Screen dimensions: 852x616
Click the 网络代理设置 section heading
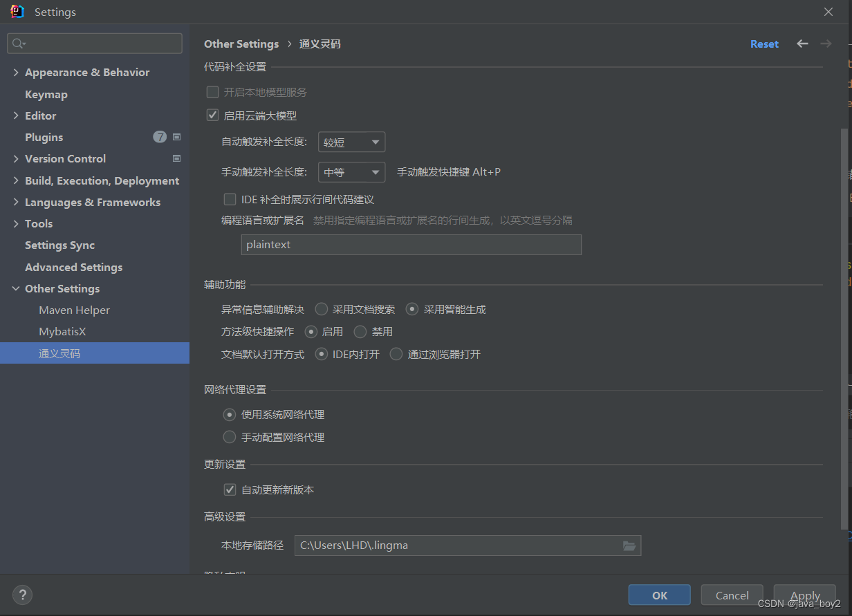[x=235, y=389]
